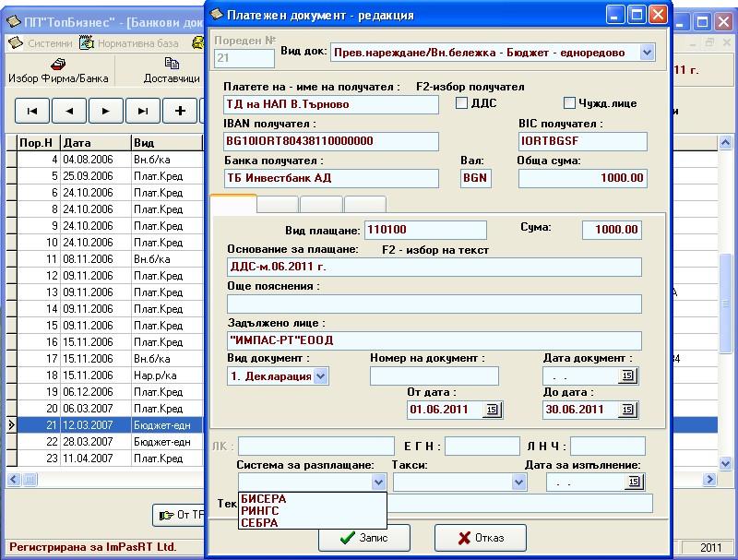Click the recipient name field ТД на НАП В.Търново
The height and width of the screenshot is (560, 738).
[331, 104]
